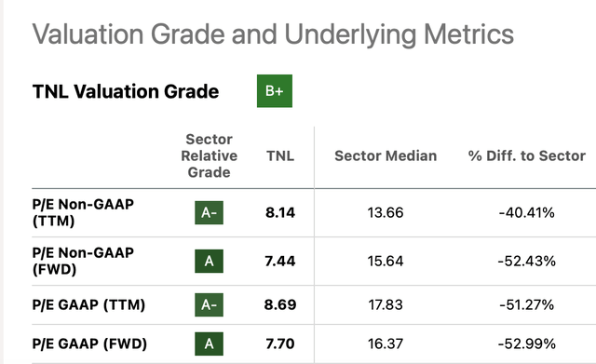Click Valuation Grade and Underlying Metrics title
The height and width of the screenshot is (364, 596).
(273, 34)
